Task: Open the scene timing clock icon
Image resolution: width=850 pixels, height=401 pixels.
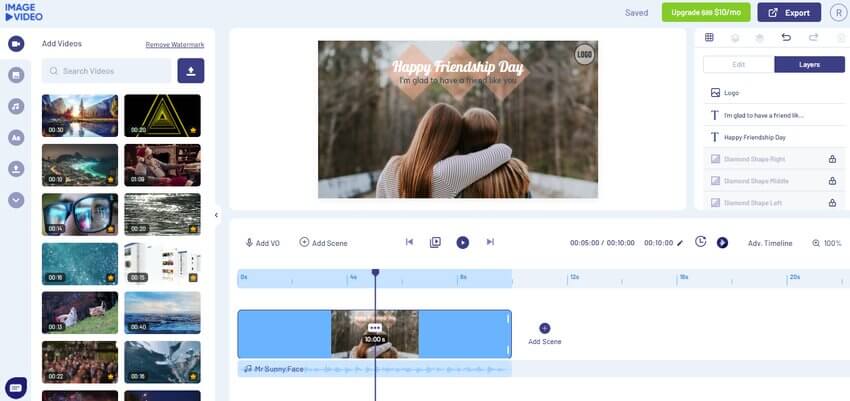Action: pos(700,242)
